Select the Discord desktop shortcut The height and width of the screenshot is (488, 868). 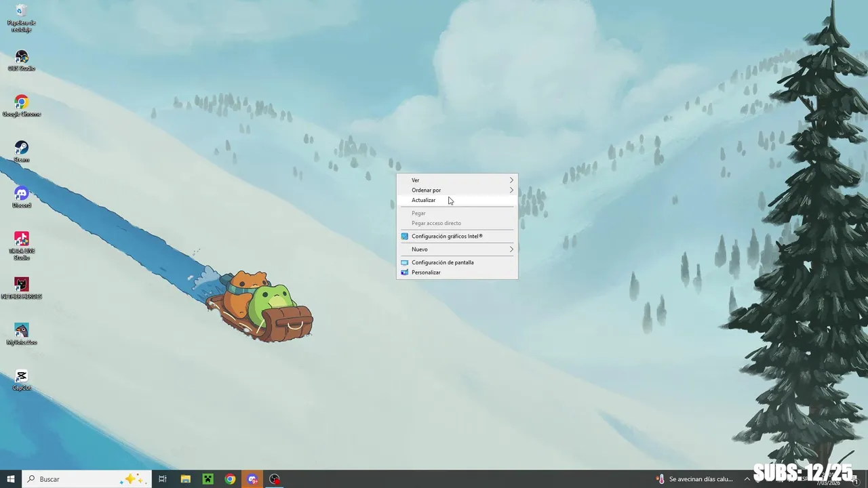(x=22, y=197)
